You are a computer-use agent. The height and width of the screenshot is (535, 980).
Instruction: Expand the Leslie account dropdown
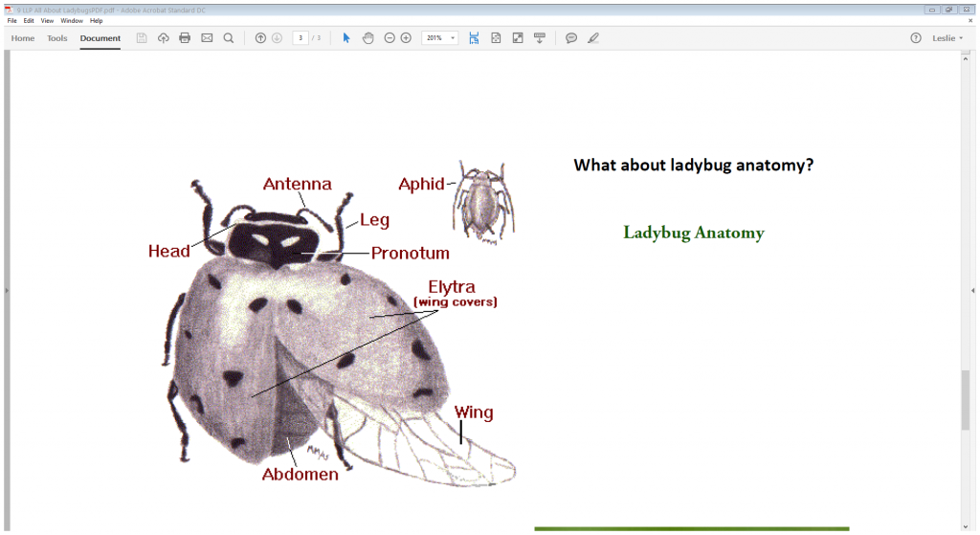click(x=947, y=38)
